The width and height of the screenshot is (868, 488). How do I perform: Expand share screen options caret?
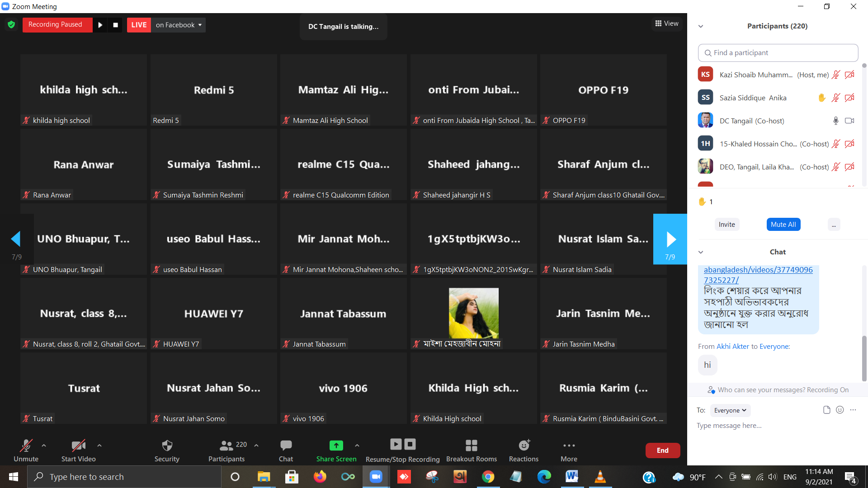click(357, 446)
